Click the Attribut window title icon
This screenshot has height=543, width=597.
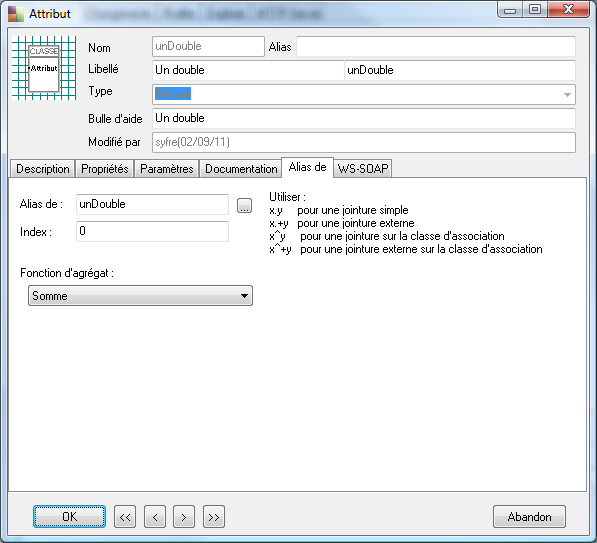click(16, 14)
